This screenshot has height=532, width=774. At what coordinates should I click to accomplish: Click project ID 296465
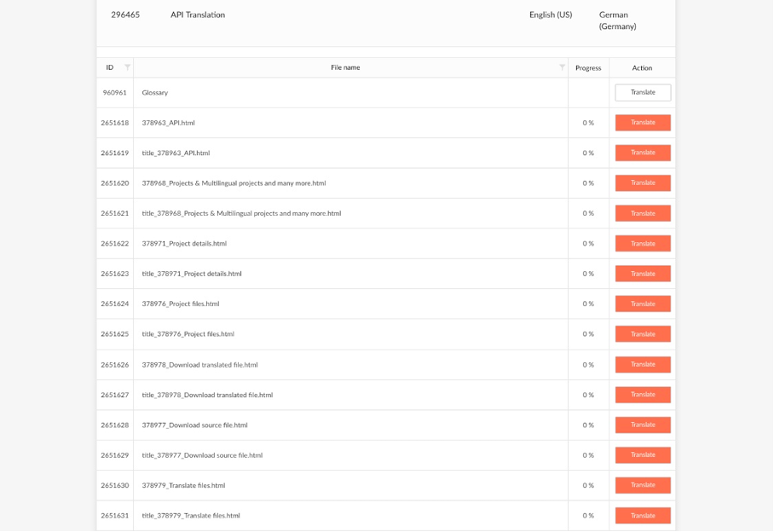[125, 14]
